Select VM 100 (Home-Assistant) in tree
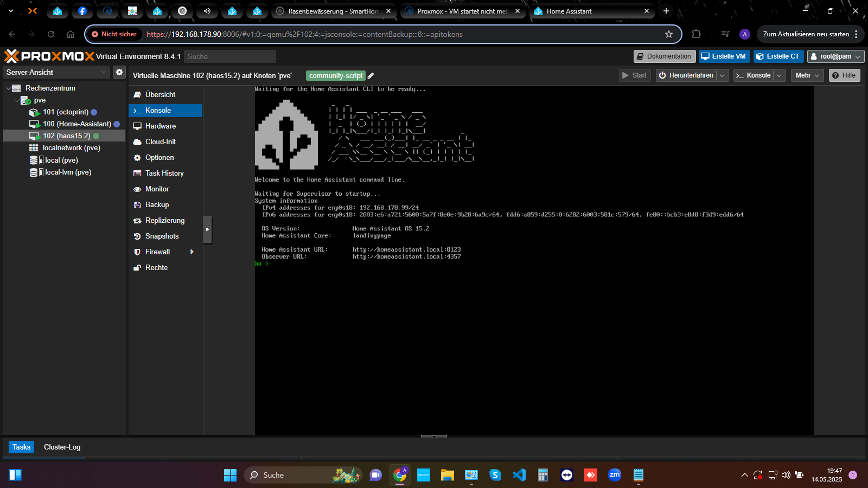The width and height of the screenshot is (868, 488). click(x=64, y=124)
